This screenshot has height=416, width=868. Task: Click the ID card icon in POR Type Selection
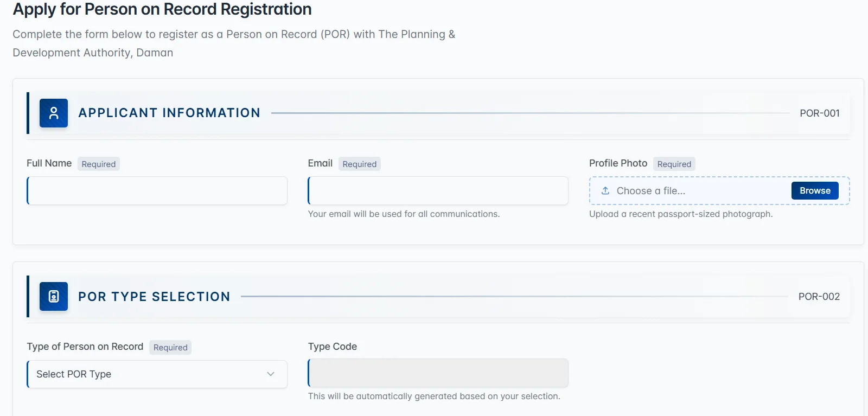coord(53,297)
